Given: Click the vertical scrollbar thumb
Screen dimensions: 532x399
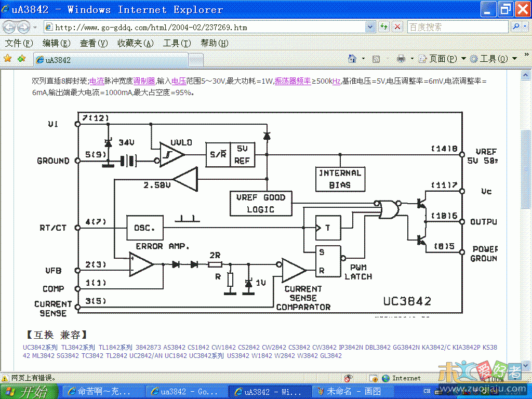Looking at the screenshot, I should pos(525,169).
